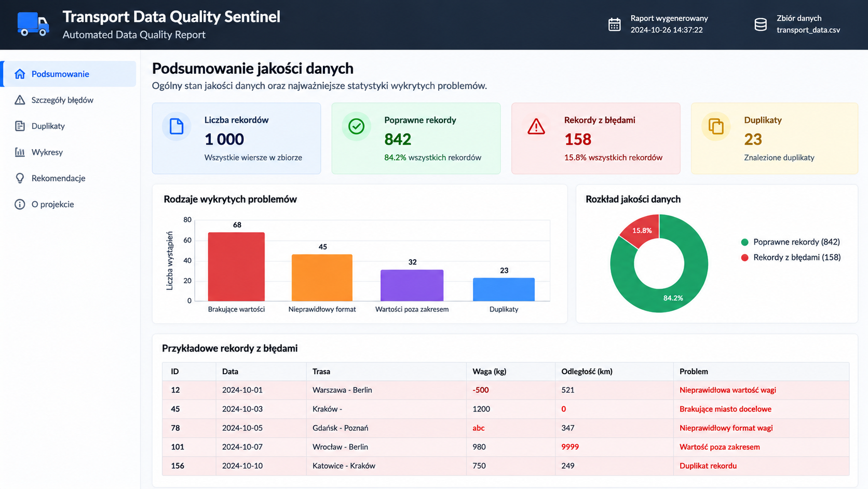868x489 pixels.
Task: Select the table row with ID 101
Action: (506, 447)
